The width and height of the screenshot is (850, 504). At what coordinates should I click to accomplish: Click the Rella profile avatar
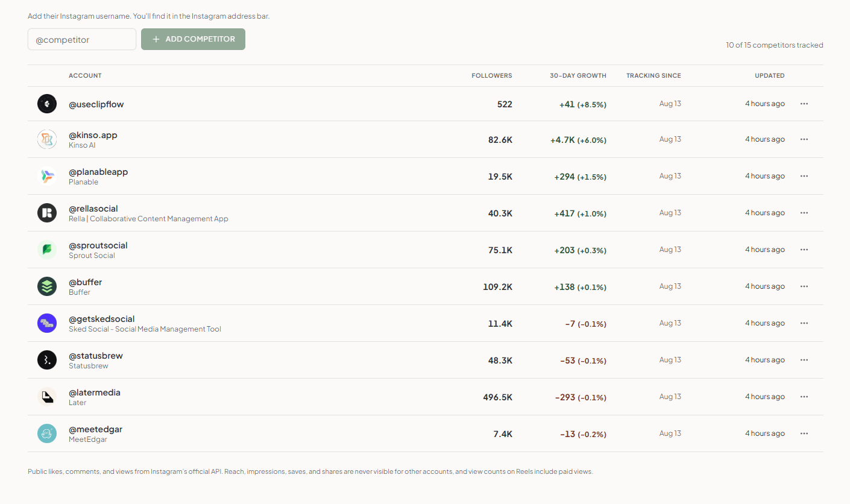pyautogui.click(x=47, y=213)
